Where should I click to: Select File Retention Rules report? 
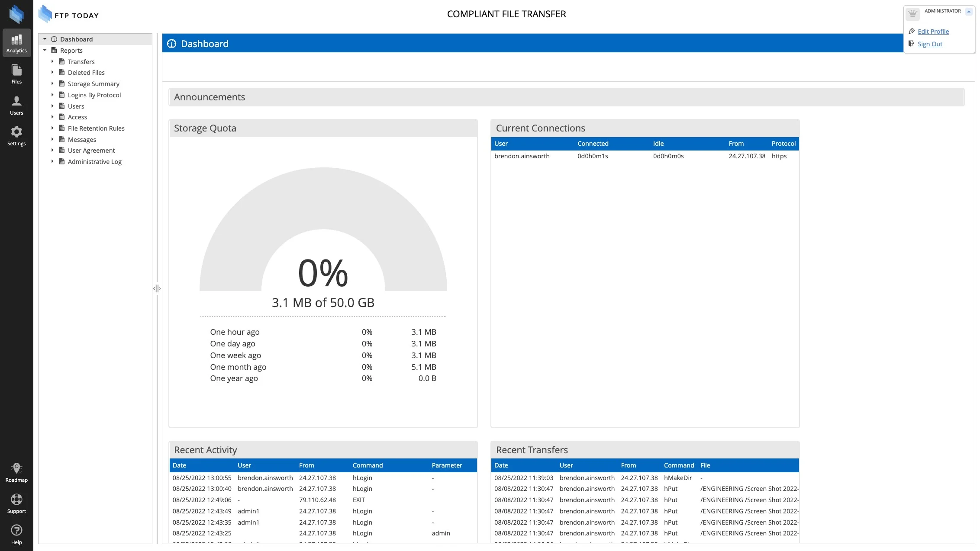coord(96,128)
